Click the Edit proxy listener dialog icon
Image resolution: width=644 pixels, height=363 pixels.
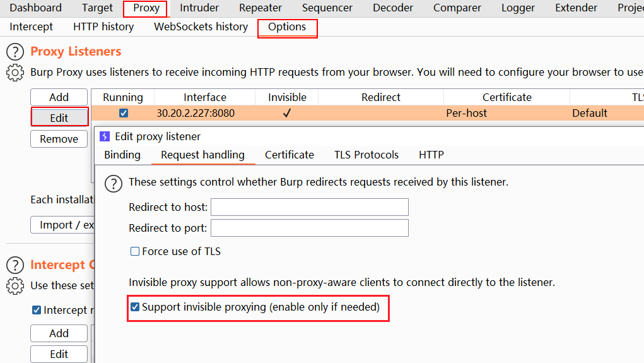click(x=104, y=136)
